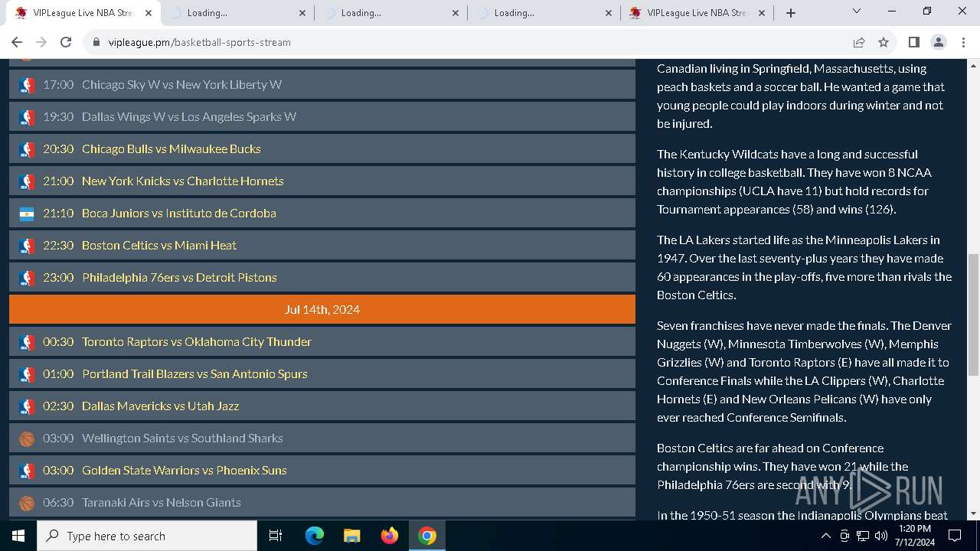The width and height of the screenshot is (980, 551).
Task: Click the taskbar clock showing 1:20 PM
Action: click(915, 536)
